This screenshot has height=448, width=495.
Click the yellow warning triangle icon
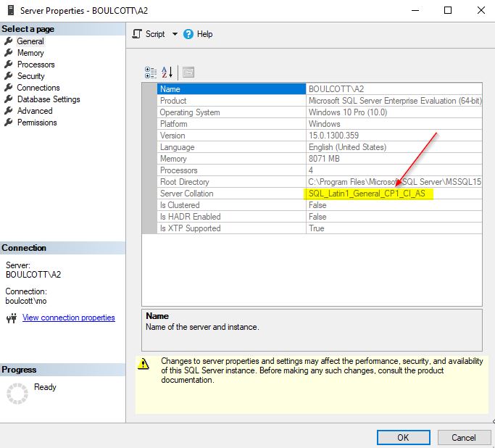pyautogui.click(x=143, y=364)
